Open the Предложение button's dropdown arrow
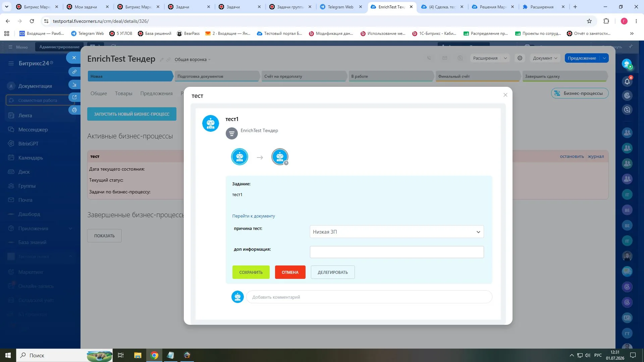The height and width of the screenshot is (362, 644). [x=604, y=58]
